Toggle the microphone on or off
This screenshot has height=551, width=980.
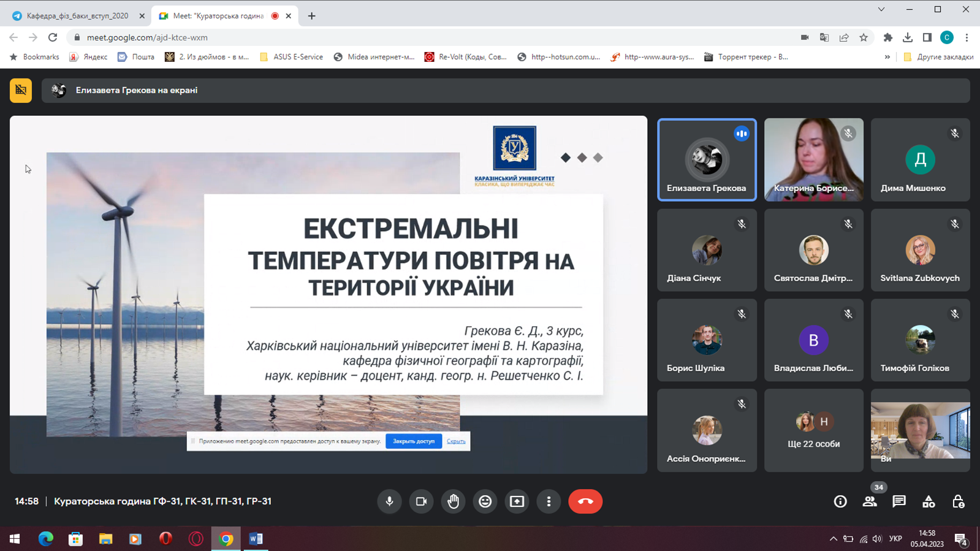coord(389,501)
